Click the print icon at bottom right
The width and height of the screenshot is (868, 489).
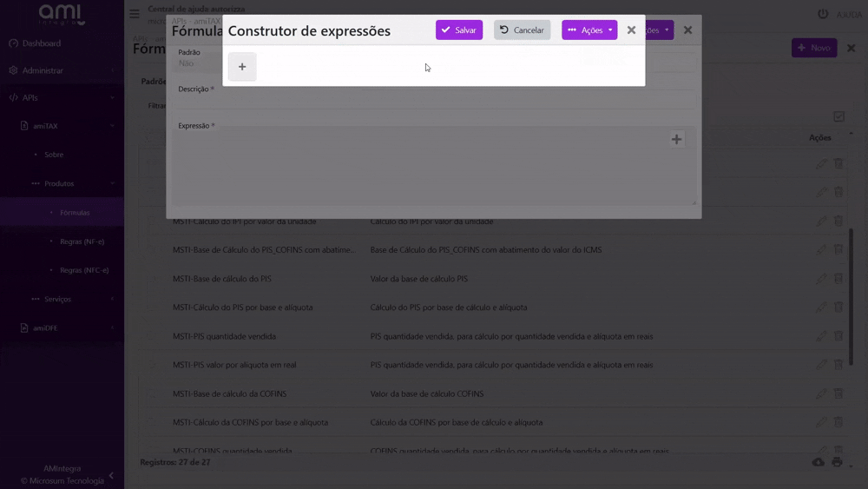837,462
